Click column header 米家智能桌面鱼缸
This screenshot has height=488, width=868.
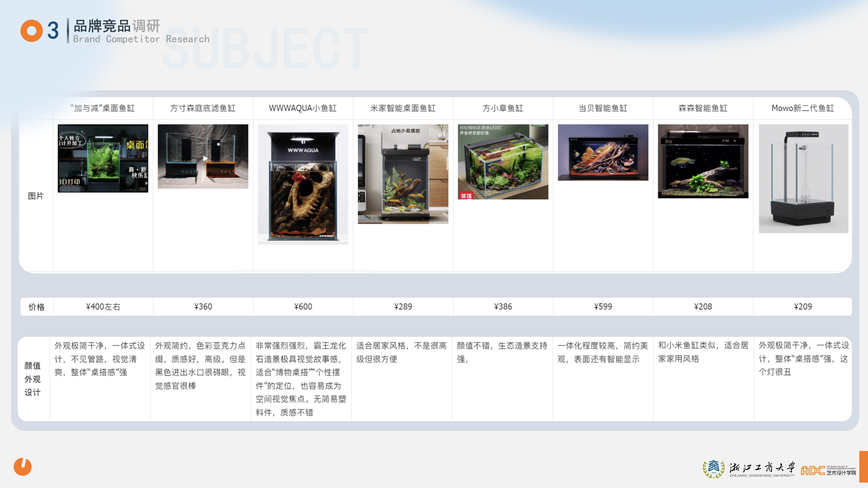coord(403,108)
